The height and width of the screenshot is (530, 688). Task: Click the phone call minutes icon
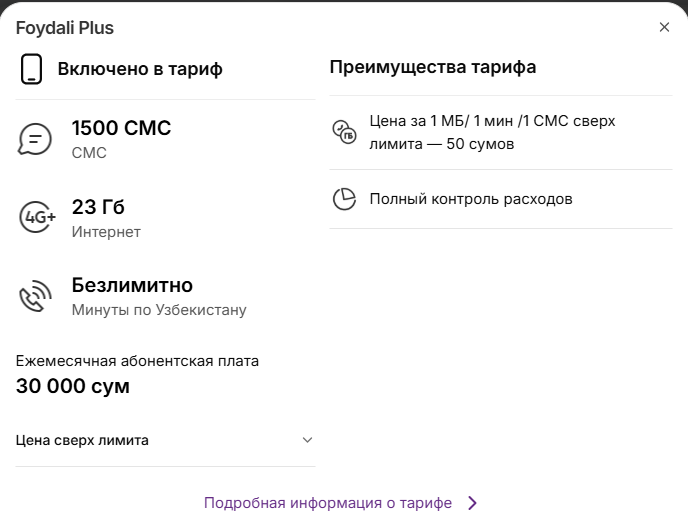[34, 296]
